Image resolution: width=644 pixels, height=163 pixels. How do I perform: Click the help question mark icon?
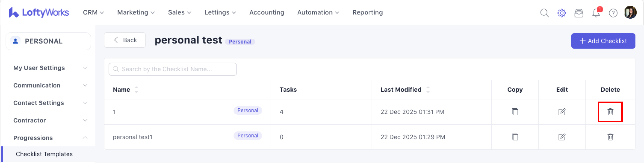[613, 13]
